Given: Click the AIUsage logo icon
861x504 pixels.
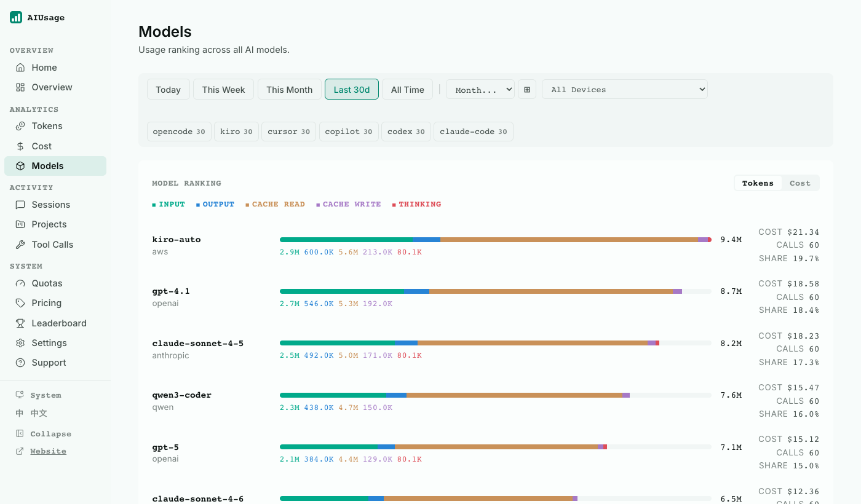Looking at the screenshot, I should pos(16,17).
